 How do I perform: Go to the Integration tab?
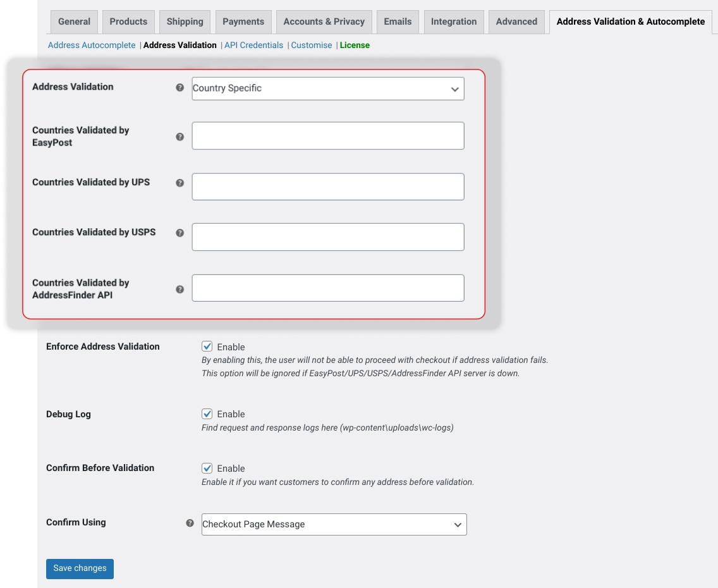[x=454, y=21]
